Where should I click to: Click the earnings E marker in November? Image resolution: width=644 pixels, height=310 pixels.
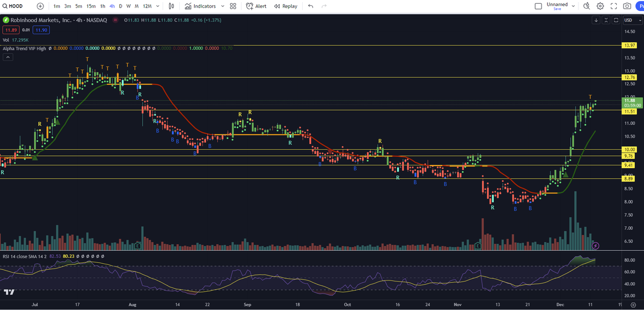click(x=478, y=246)
